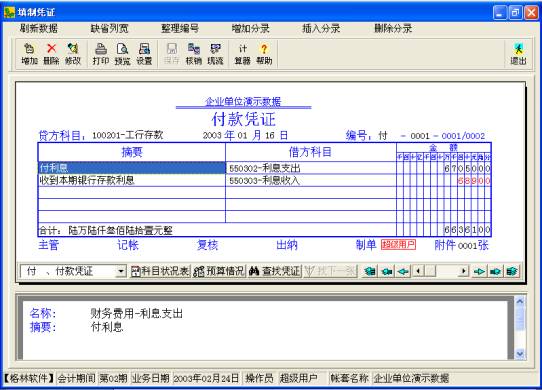Click the 超级用户 operator in status bar
Image resolution: width=542 pixels, height=390 pixels.
[298, 378]
